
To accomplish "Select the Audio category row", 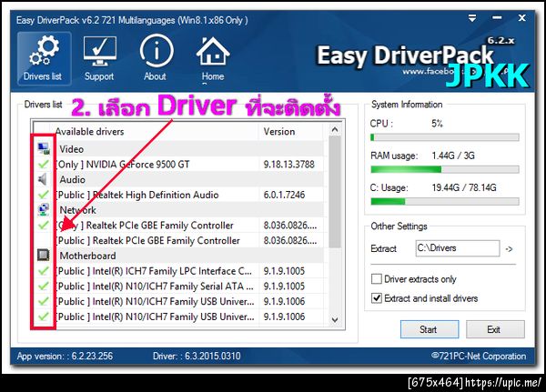I will tap(178, 179).
